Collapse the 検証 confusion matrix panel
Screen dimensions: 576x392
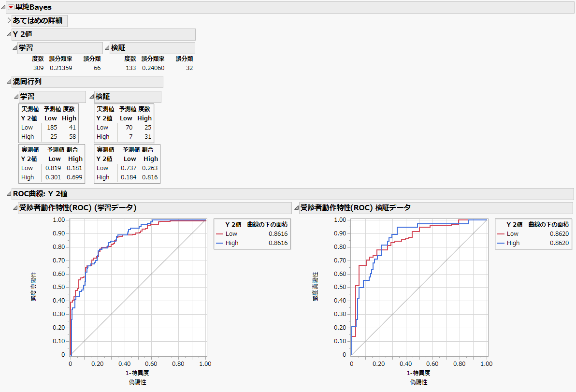coord(92,97)
